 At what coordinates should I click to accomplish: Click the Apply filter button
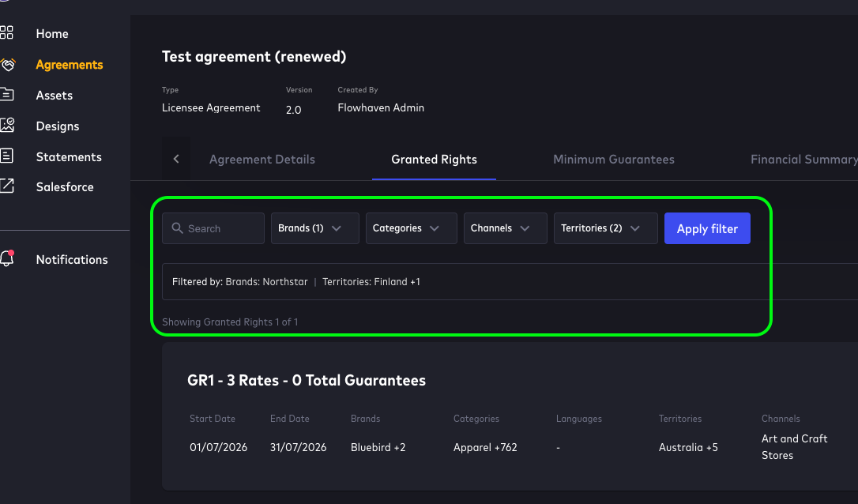pos(708,228)
